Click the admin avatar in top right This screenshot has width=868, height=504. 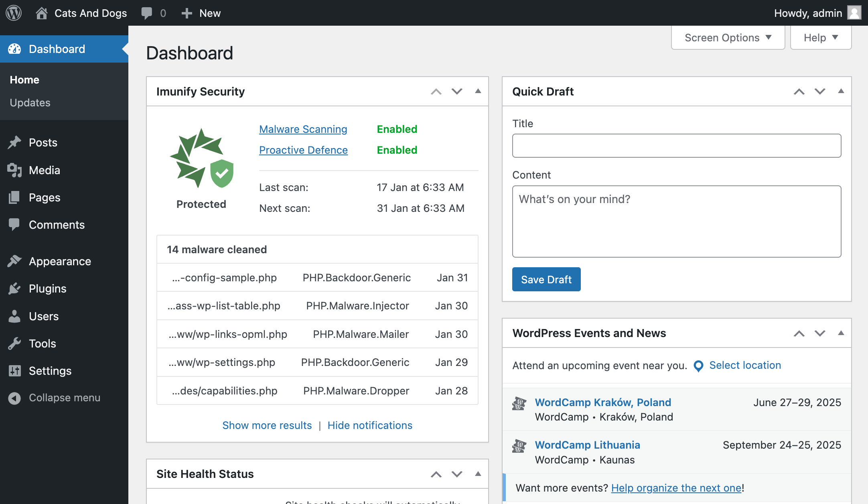[854, 12]
